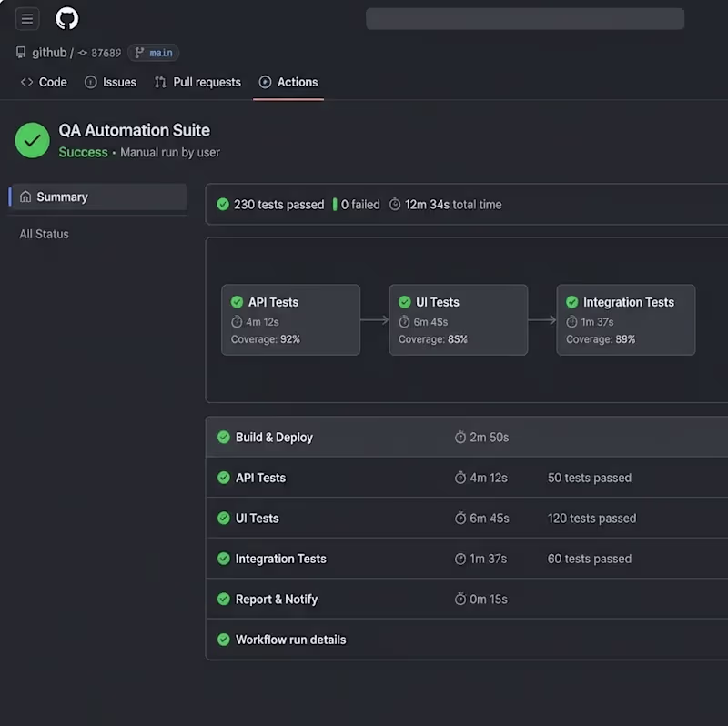Switch to the Pull requests tab
Screen dimensions: 728x726
pos(197,82)
